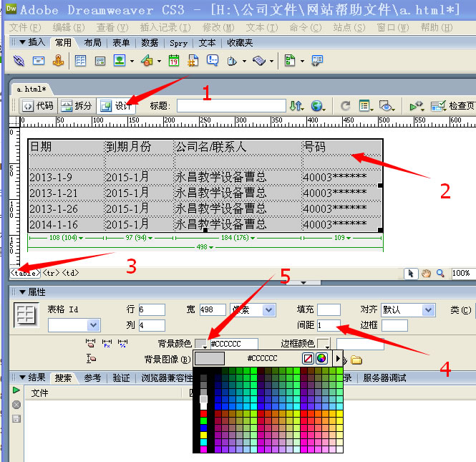
Task: Click the 标题 title input field
Action: (231, 106)
